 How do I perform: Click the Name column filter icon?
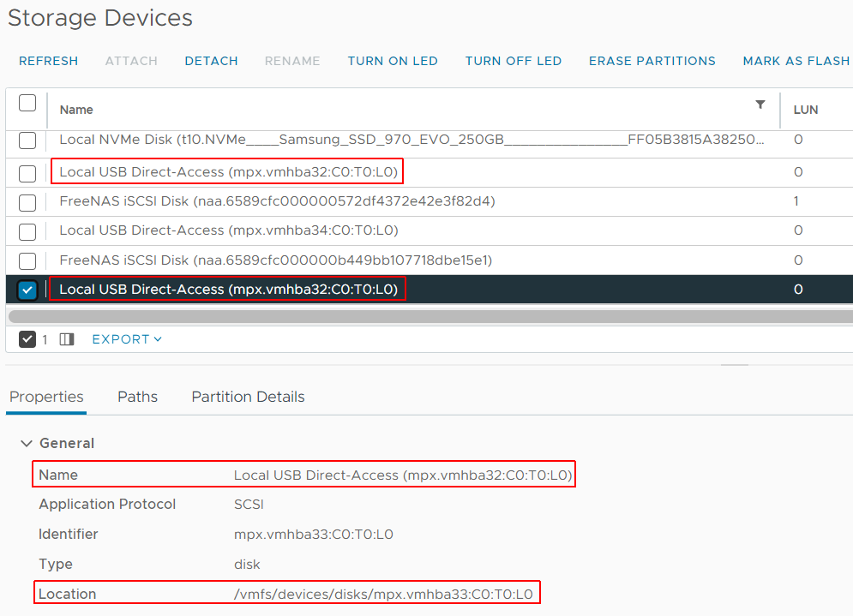[x=760, y=105]
